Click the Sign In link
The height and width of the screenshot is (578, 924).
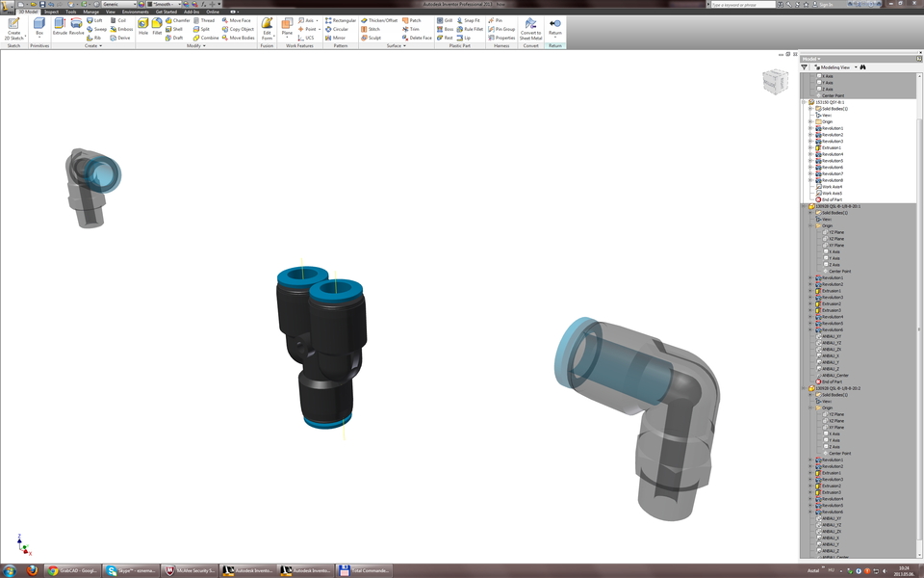click(x=826, y=4)
